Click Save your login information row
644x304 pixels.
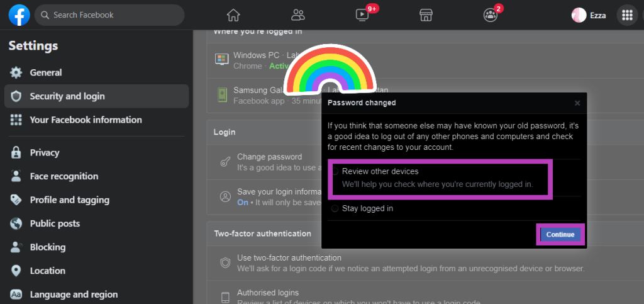pos(264,197)
